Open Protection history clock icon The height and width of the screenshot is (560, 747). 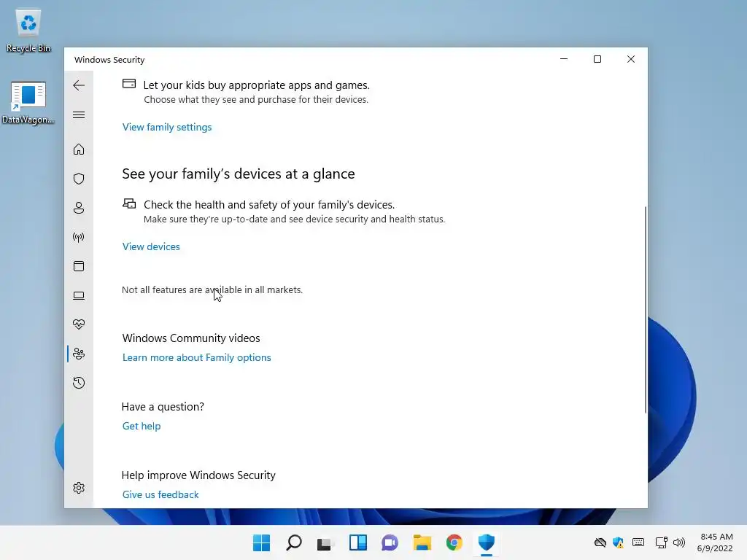click(79, 383)
